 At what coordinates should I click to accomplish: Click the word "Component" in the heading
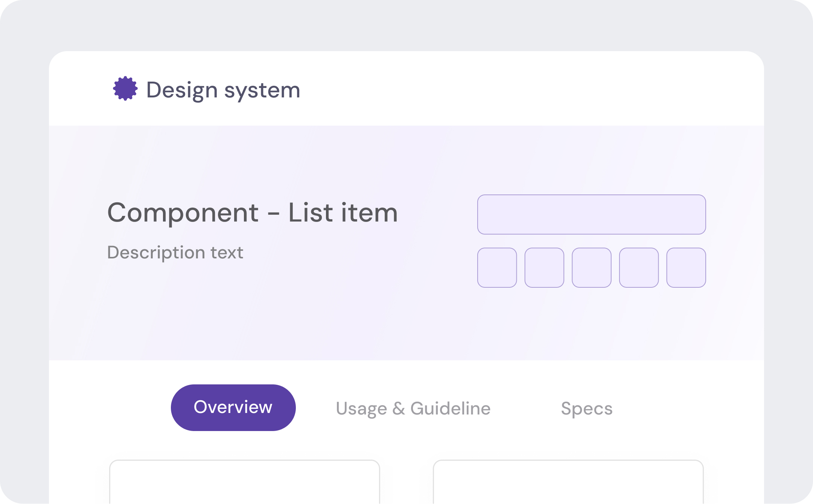(x=183, y=213)
